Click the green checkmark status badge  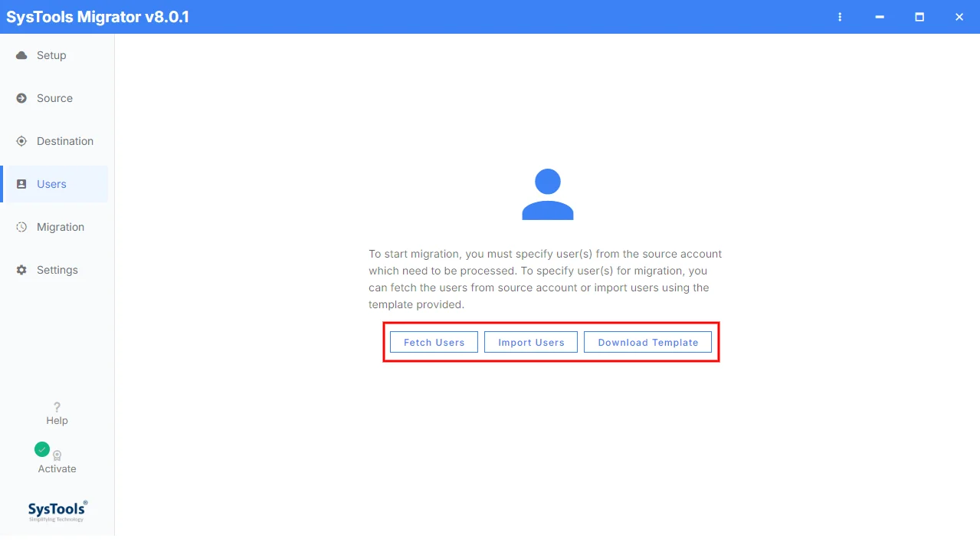click(42, 449)
